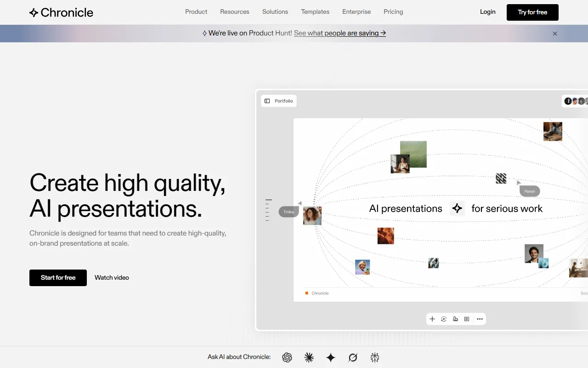
Task: Select the Claude asterisk icon under Ask AI
Action: [x=309, y=357]
